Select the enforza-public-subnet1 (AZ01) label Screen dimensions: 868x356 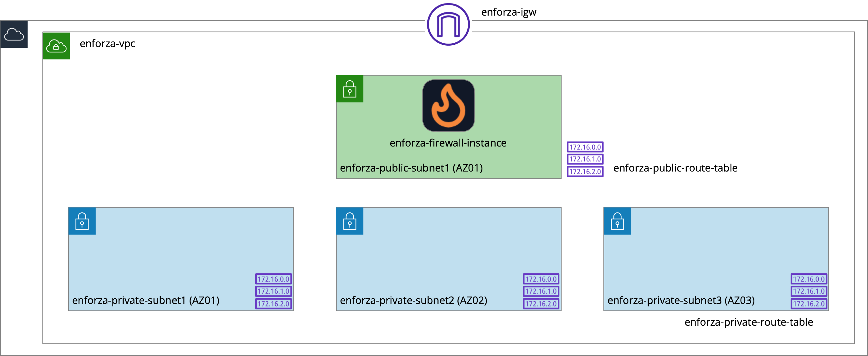coord(411,168)
